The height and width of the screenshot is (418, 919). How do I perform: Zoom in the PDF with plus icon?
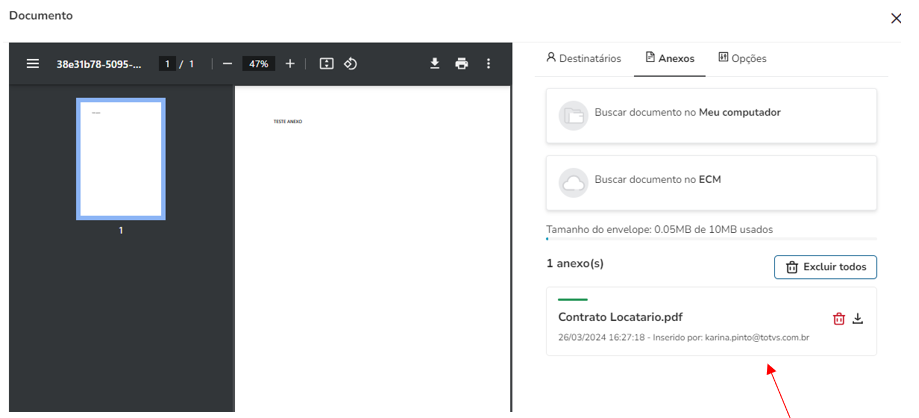pyautogui.click(x=290, y=64)
